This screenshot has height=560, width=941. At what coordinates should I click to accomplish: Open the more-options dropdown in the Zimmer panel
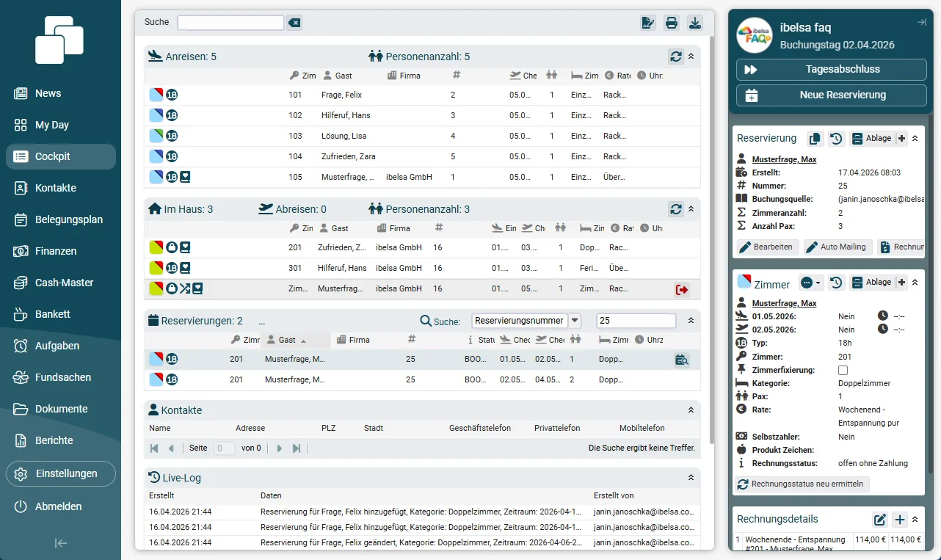pyautogui.click(x=810, y=283)
